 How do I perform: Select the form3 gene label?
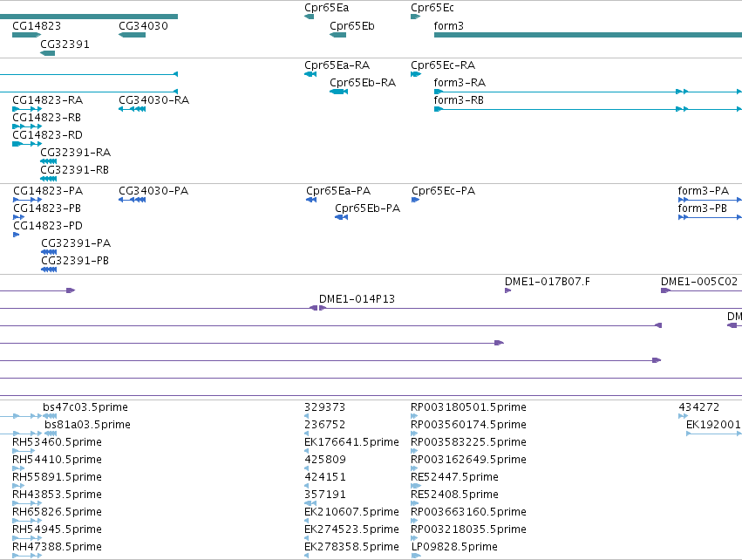coord(449,26)
